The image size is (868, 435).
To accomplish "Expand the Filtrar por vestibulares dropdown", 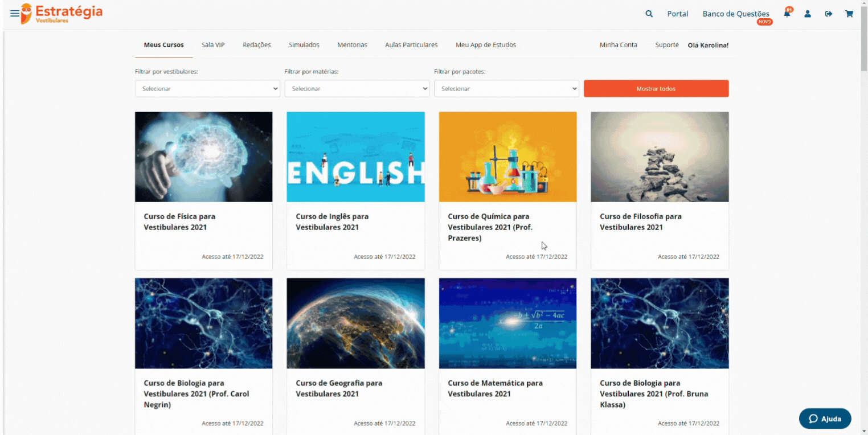I will [207, 89].
